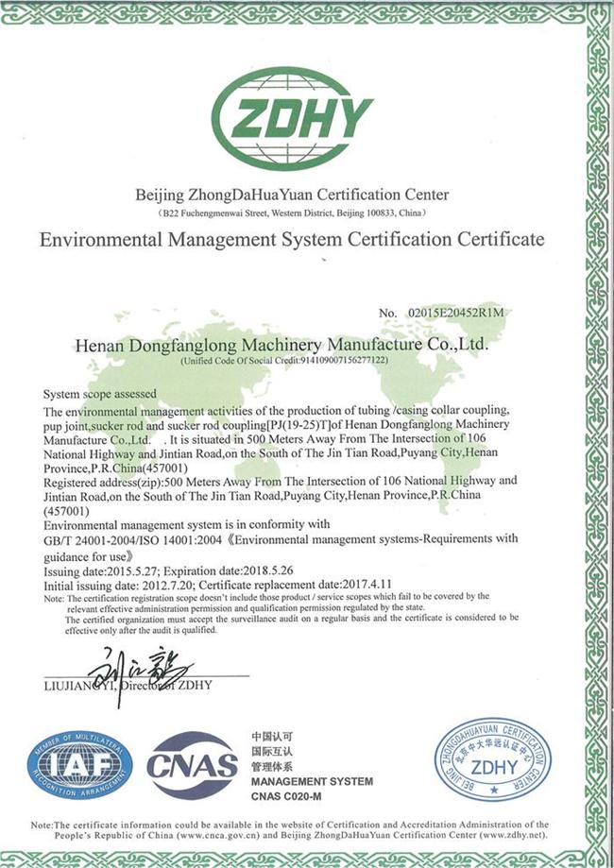Click 'guidance for use' line
Screen dimensions: 614x868
(x=89, y=557)
